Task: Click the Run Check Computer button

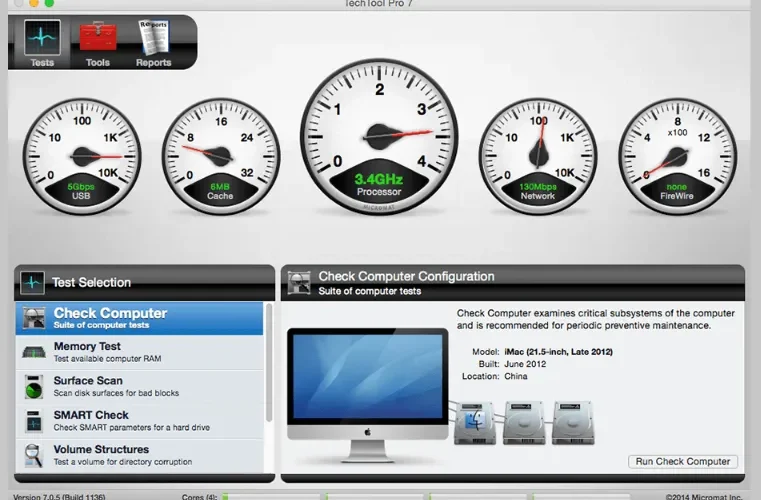Action: [x=683, y=461]
